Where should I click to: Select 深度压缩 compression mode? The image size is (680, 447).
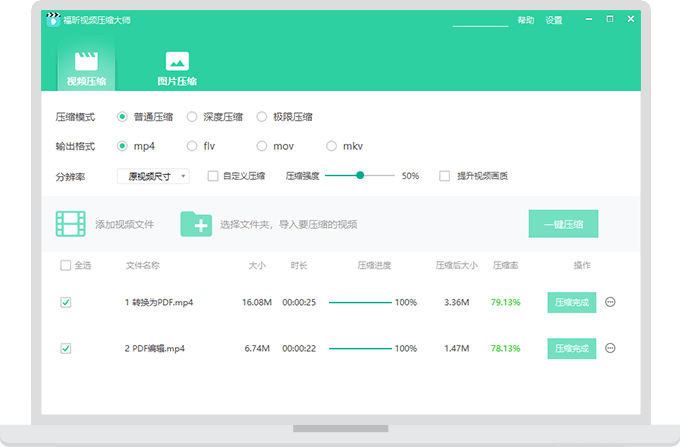click(x=192, y=117)
